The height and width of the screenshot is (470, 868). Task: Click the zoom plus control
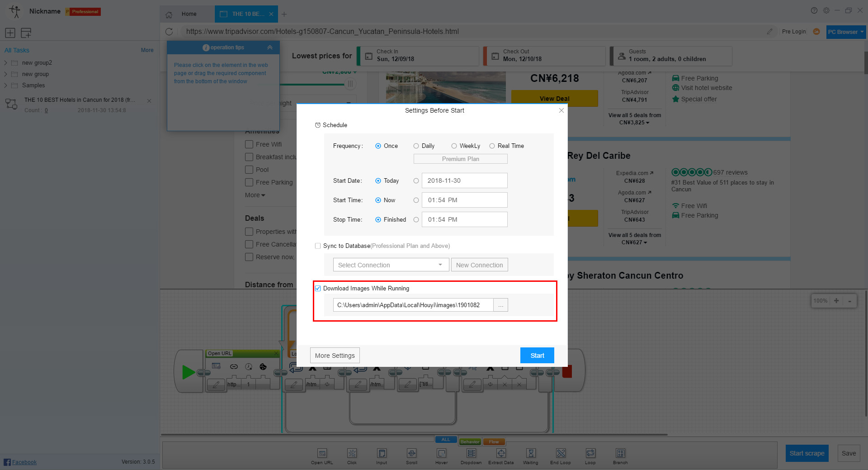(x=836, y=300)
